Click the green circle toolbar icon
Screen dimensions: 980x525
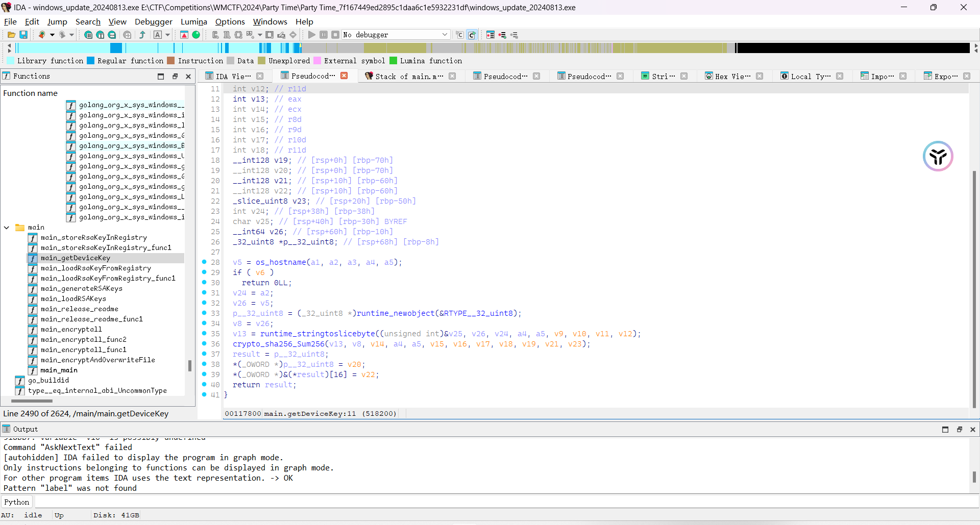tap(196, 35)
